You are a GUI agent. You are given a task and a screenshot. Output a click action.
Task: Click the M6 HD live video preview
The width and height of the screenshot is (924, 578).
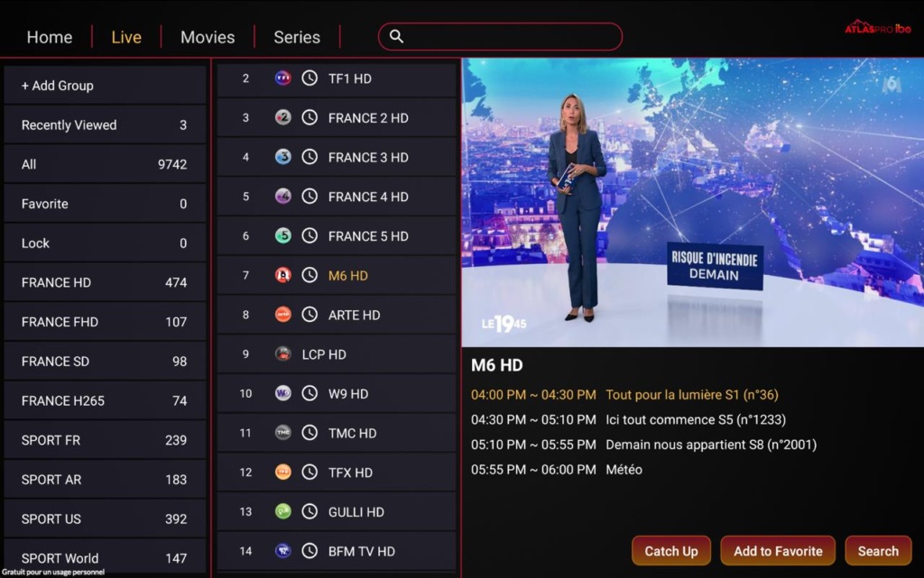(x=692, y=203)
